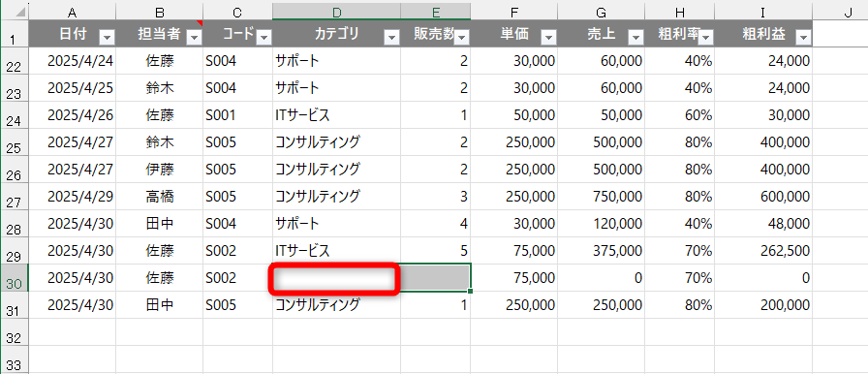Click date 2025/4/26 in row 24

pos(80,115)
